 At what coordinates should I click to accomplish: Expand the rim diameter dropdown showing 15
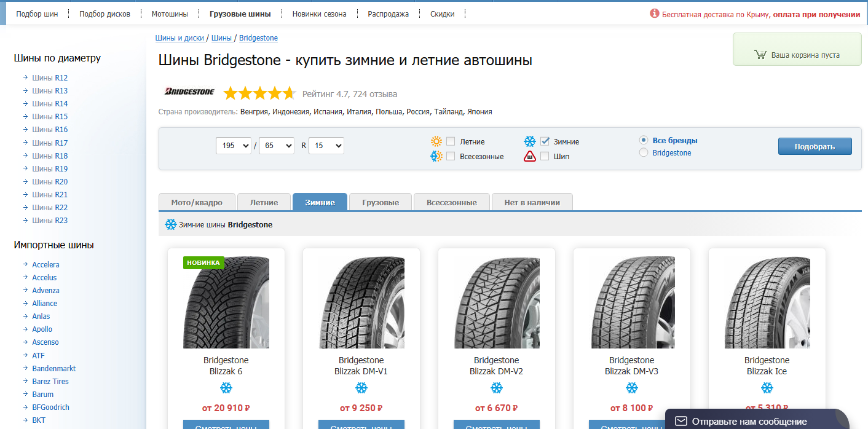(326, 146)
